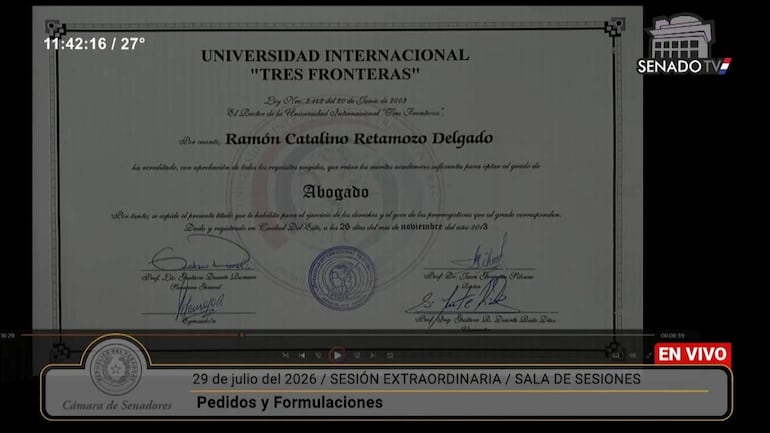The image size is (770, 433).
Task: Click the next-frame icon right of the forward icon
Action: click(x=373, y=355)
